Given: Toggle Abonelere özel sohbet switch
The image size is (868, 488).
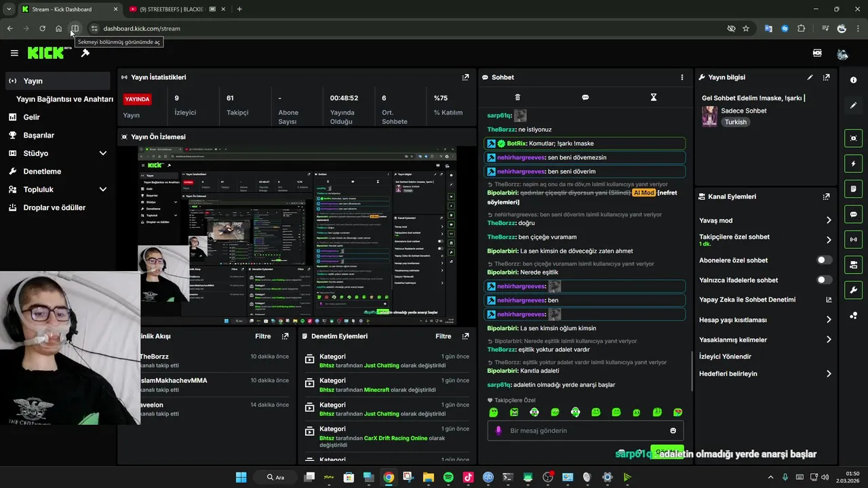Looking at the screenshot, I should point(825,260).
